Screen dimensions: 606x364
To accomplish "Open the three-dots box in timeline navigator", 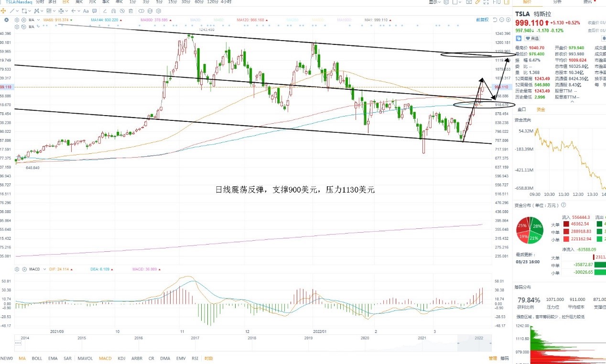I will 18,343.
